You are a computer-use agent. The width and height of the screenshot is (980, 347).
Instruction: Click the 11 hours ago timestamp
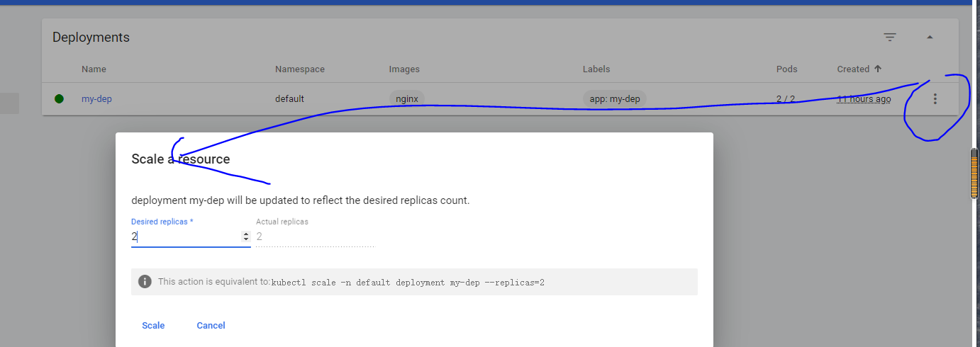864,99
